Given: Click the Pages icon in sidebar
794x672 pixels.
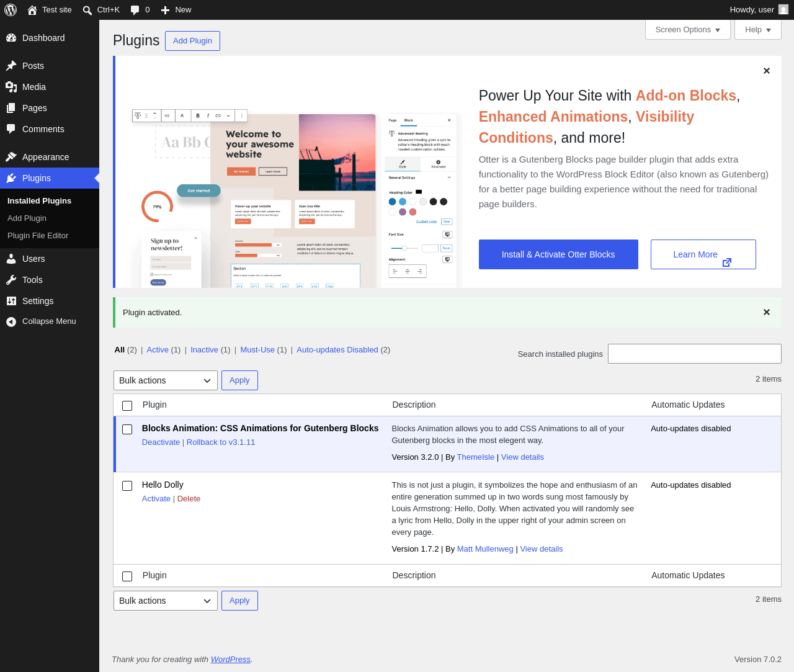Looking at the screenshot, I should (x=11, y=108).
